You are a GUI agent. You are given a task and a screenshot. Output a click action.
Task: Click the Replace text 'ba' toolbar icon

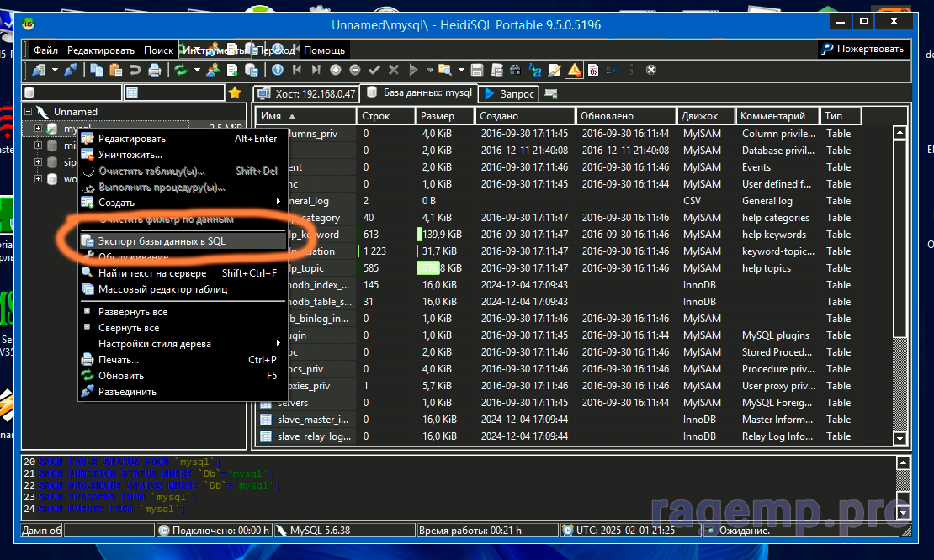click(x=535, y=71)
